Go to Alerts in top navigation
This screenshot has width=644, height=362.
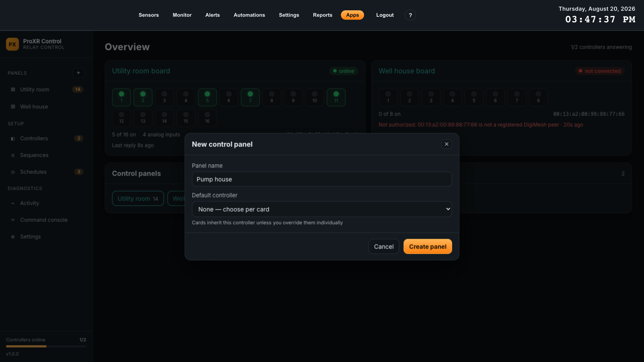click(213, 15)
